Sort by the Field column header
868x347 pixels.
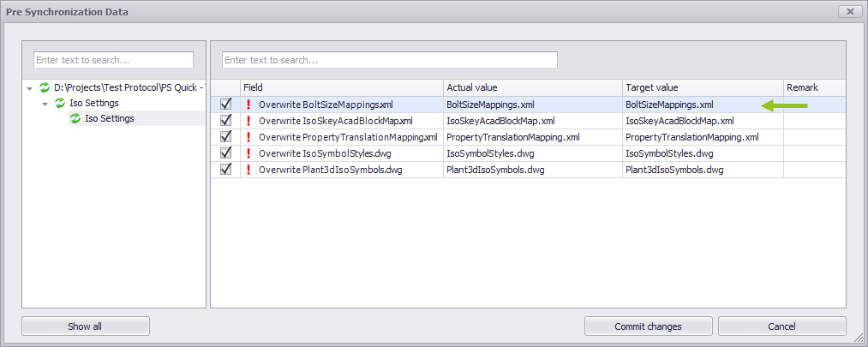point(342,87)
